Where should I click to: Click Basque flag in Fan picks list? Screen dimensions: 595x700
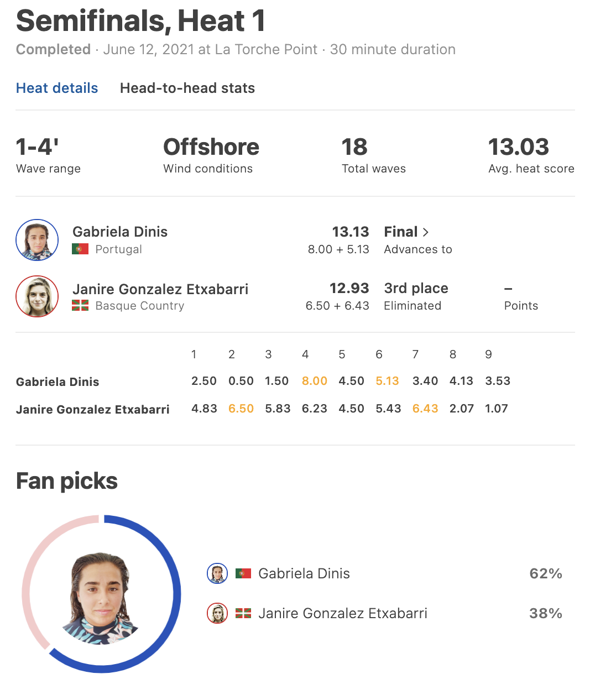[x=243, y=613]
